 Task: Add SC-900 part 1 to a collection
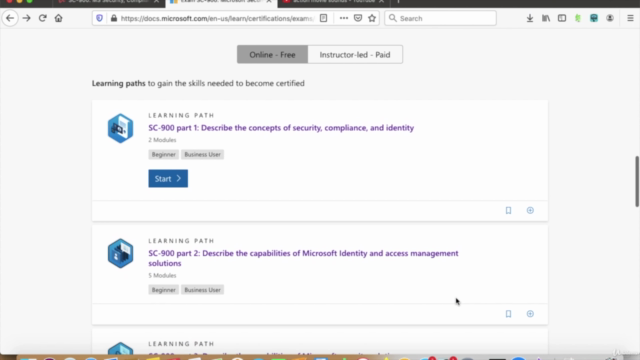pyautogui.click(x=530, y=211)
